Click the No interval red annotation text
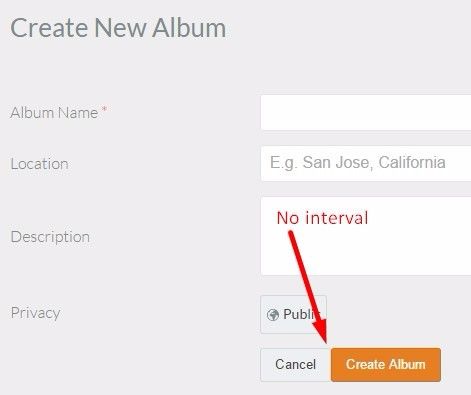471x395 pixels. tap(322, 218)
